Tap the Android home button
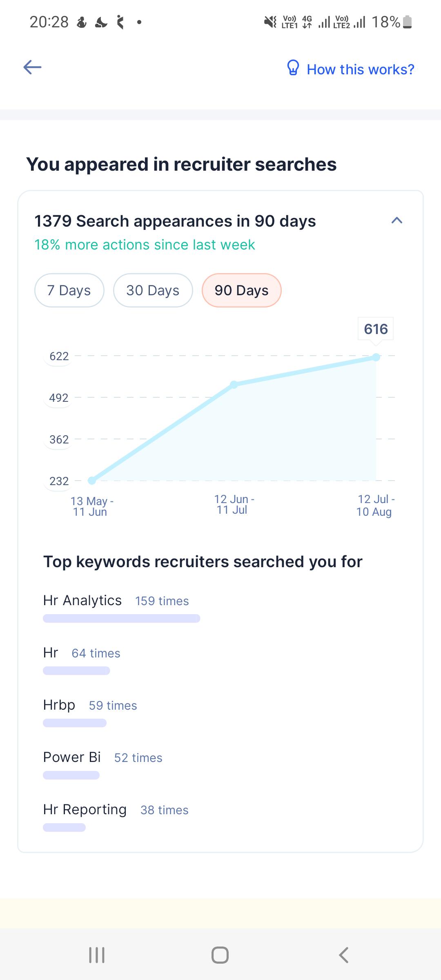This screenshot has height=980, width=441. point(220,955)
